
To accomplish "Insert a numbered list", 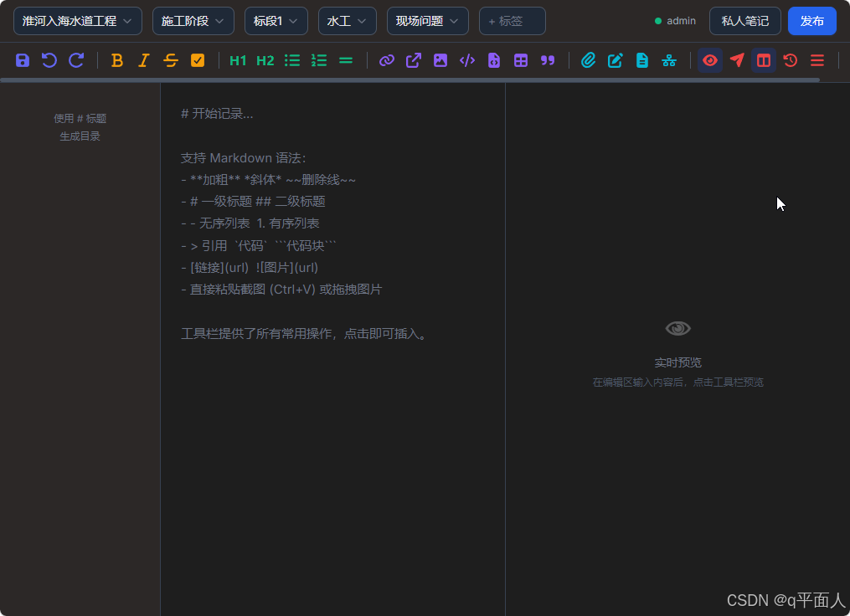I will 319,60.
